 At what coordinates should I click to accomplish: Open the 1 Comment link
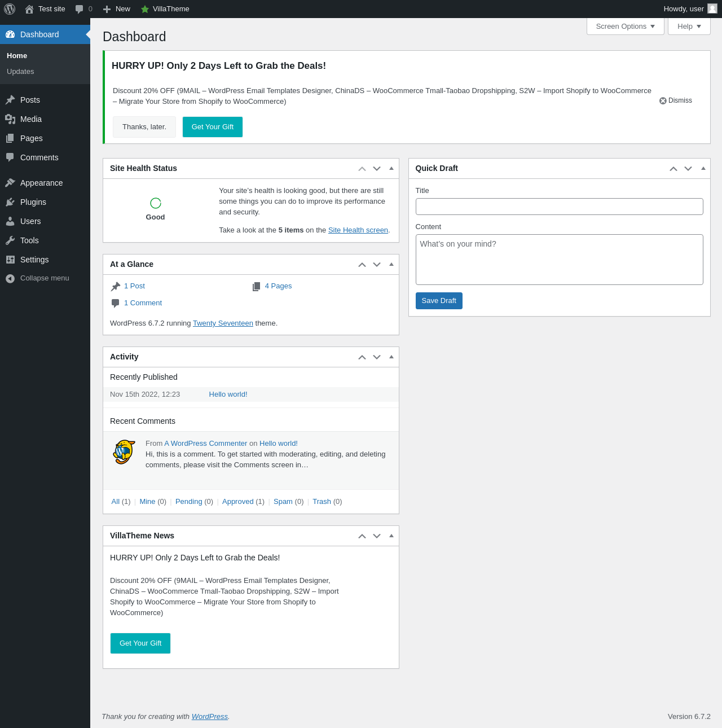click(x=143, y=303)
